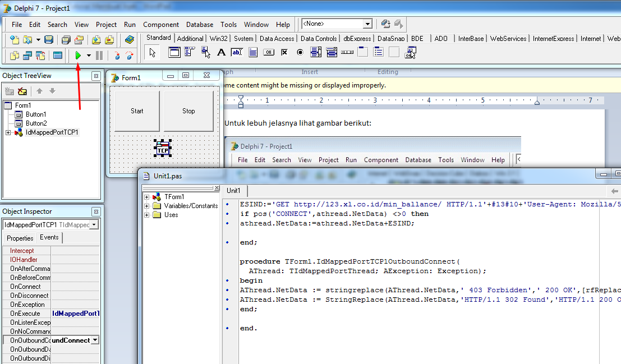Click the New Form toolbar icon
The height and width of the screenshot is (364, 621).
click(58, 56)
